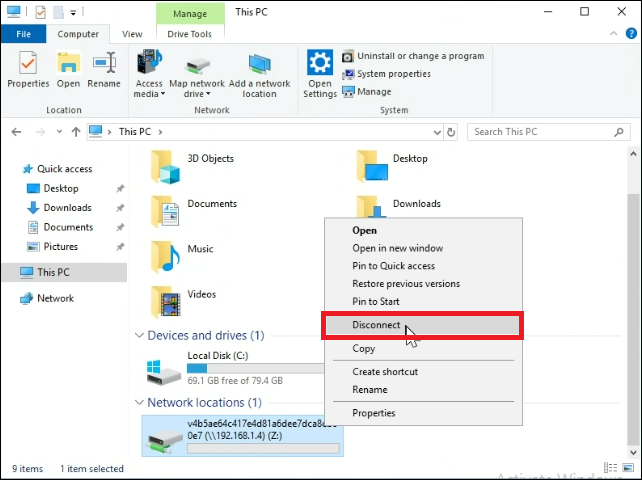Click the scrollbar down arrow
Screen dimensions: 642x480
(x=633, y=452)
